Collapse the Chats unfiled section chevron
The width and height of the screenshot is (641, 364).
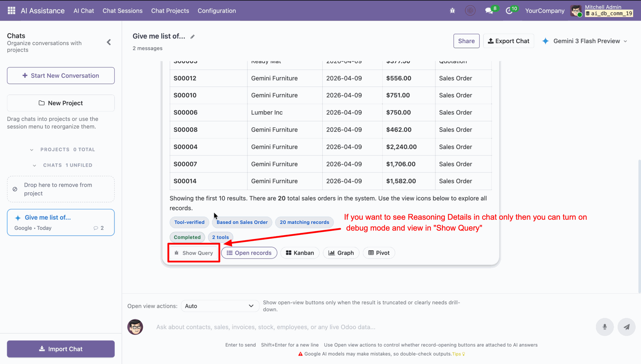[34, 165]
